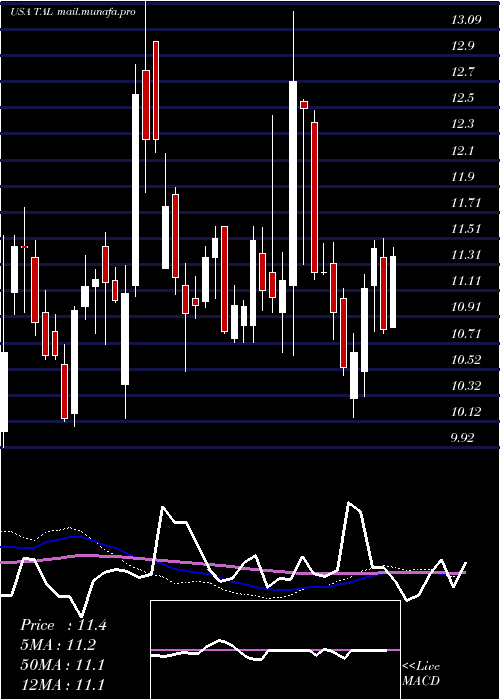Click the 11.71 price axis label
The width and height of the screenshot is (500, 700).
(466, 203)
